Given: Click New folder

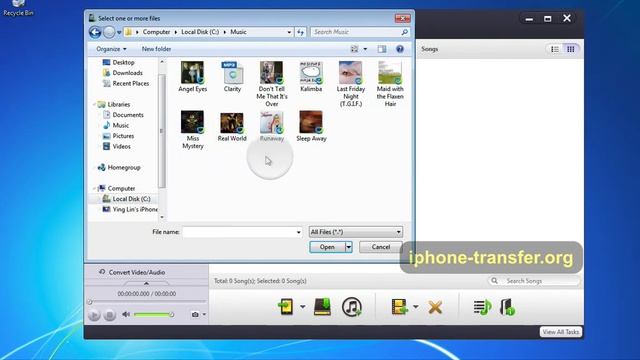Looking at the screenshot, I should [156, 49].
